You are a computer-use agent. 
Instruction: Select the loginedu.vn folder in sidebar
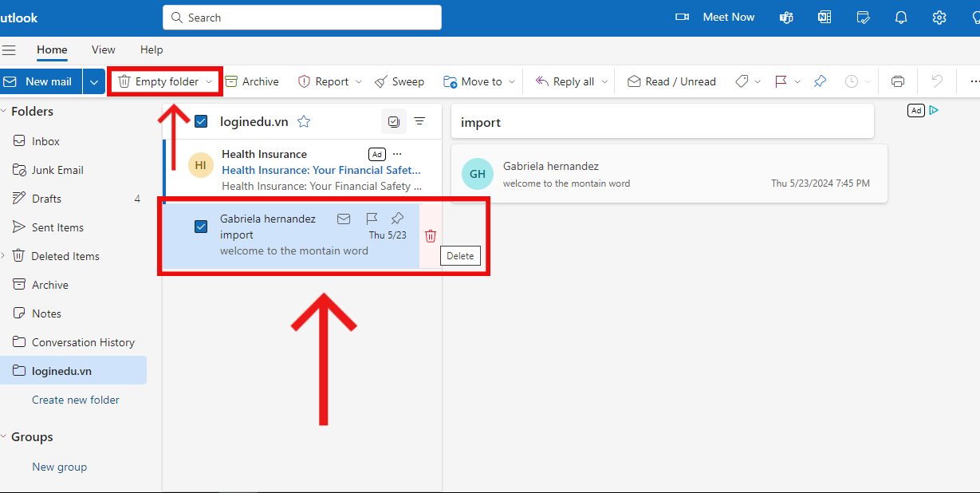tap(73, 371)
